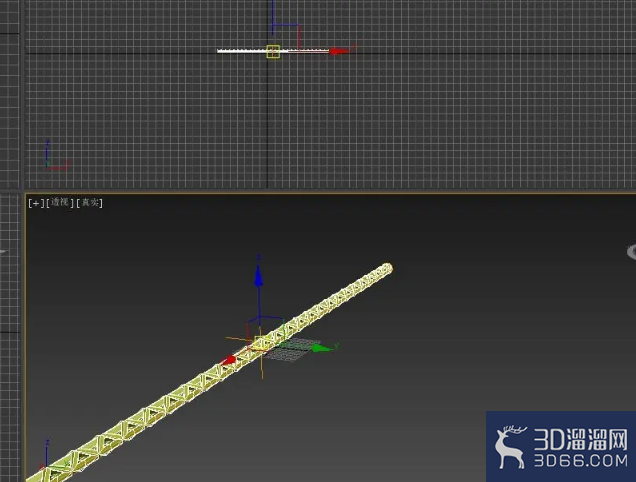636x482 pixels.
Task: Open the 真实 shading mode menu
Action: tap(90, 202)
